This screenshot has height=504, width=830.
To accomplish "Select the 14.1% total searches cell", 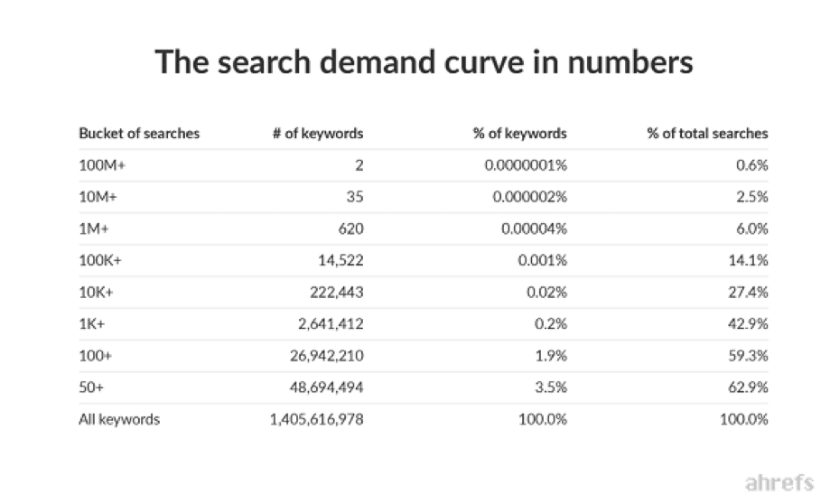I will (751, 260).
